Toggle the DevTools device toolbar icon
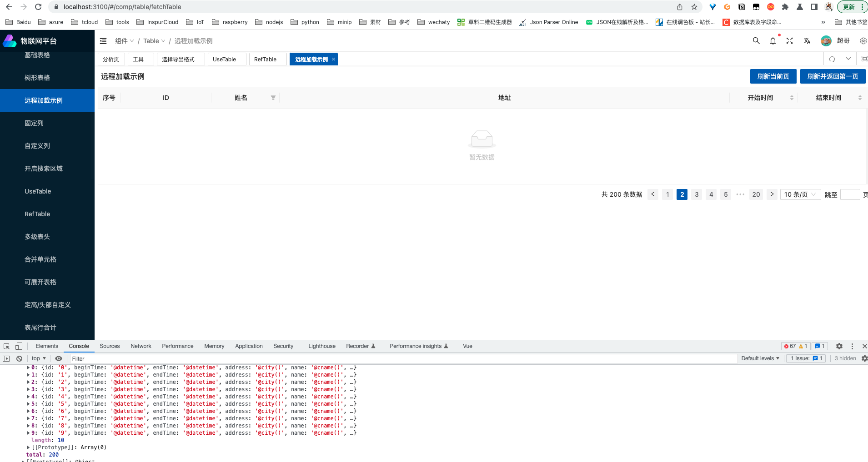Image resolution: width=868 pixels, height=462 pixels. 19,346
